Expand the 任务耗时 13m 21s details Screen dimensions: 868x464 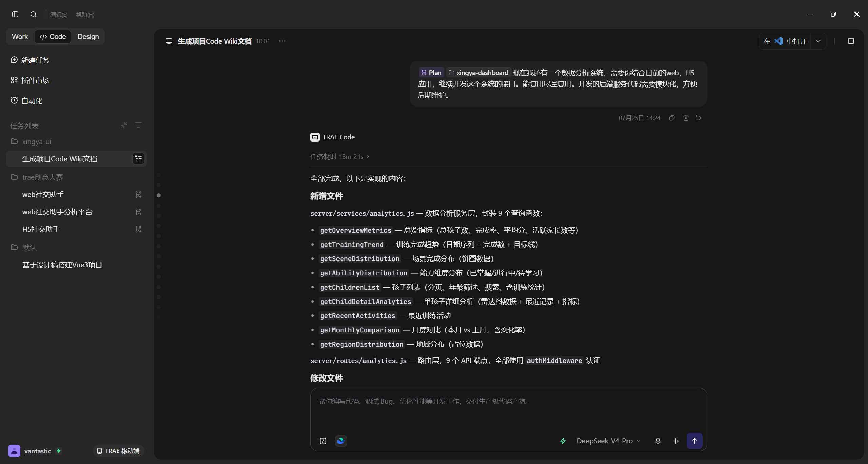340,157
